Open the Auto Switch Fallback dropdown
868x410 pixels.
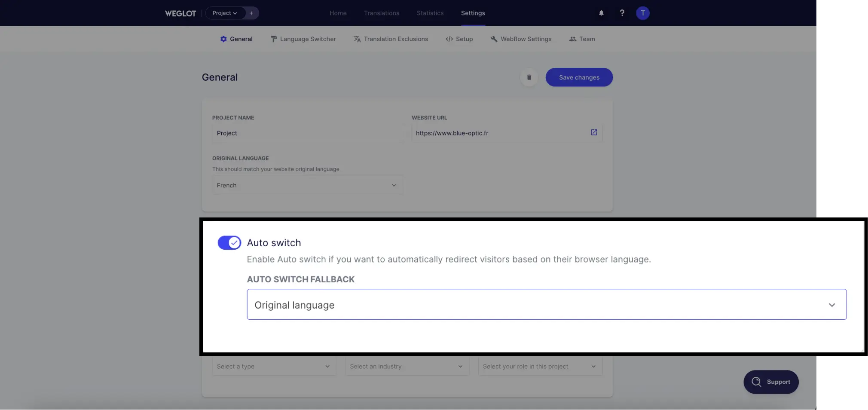pyautogui.click(x=547, y=305)
